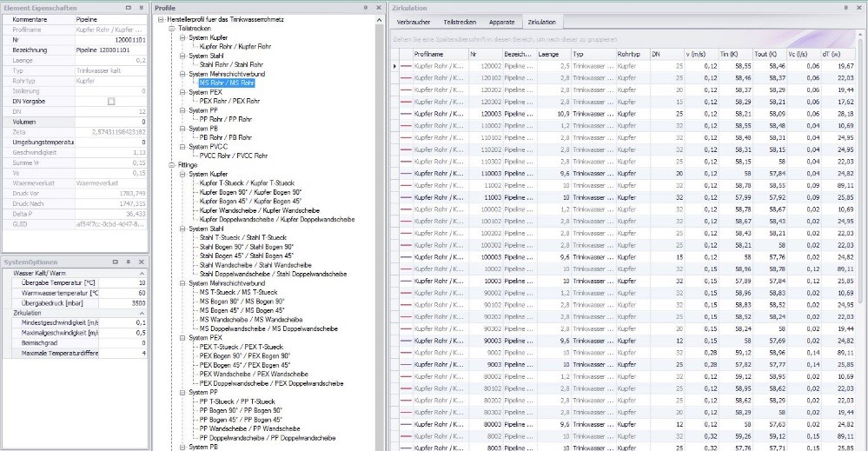Pin the Profile panel
This screenshot has width=868, height=451.
pyautogui.click(x=365, y=8)
